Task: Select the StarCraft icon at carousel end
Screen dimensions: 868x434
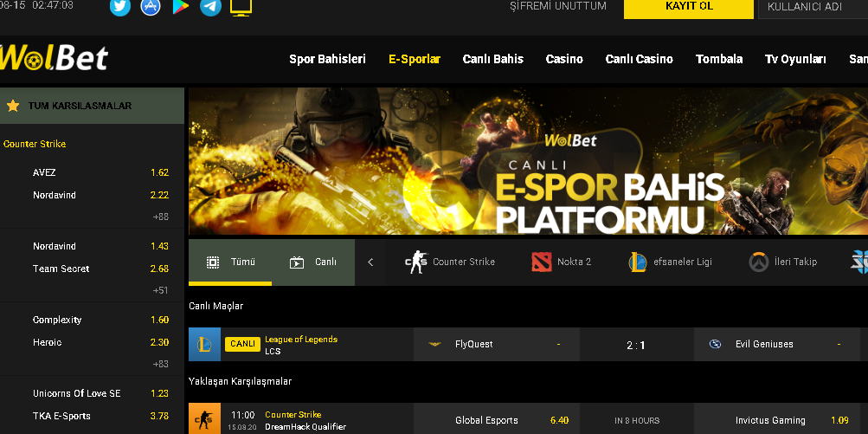Action: click(859, 262)
